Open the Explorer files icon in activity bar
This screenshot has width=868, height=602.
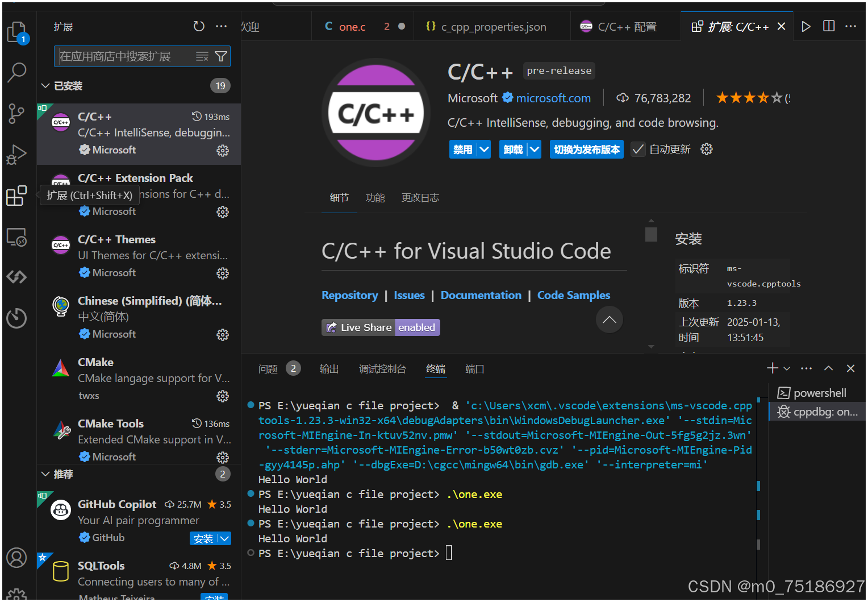[x=16, y=32]
